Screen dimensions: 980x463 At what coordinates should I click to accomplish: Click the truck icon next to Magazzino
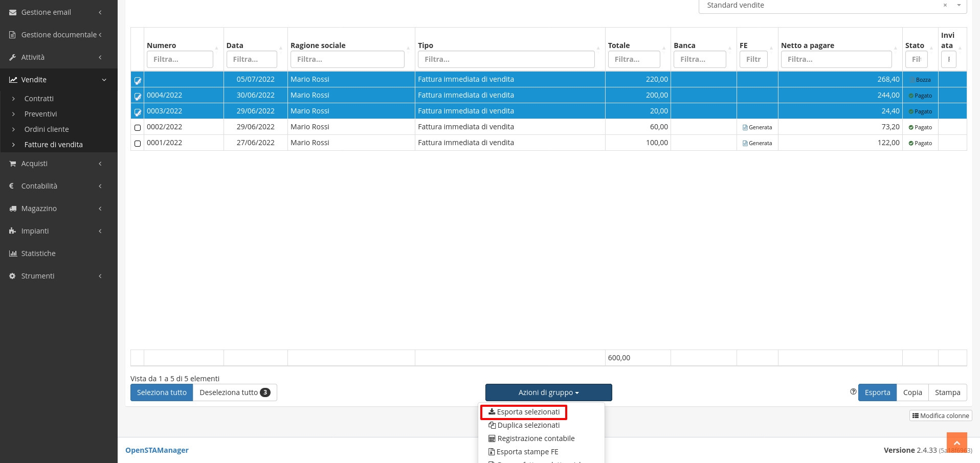pos(12,209)
